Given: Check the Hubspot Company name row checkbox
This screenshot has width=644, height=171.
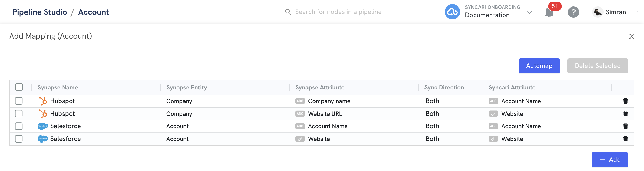Looking at the screenshot, I should 19,101.
